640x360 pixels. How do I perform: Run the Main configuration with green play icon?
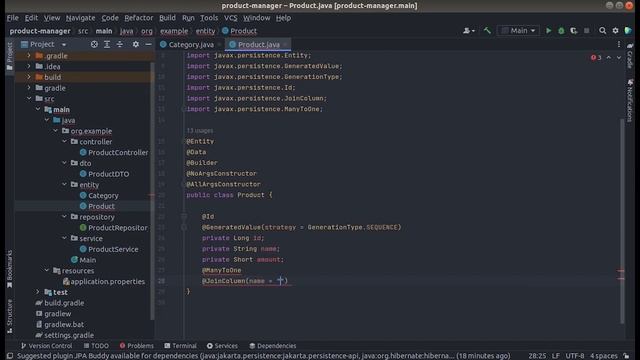pos(549,31)
